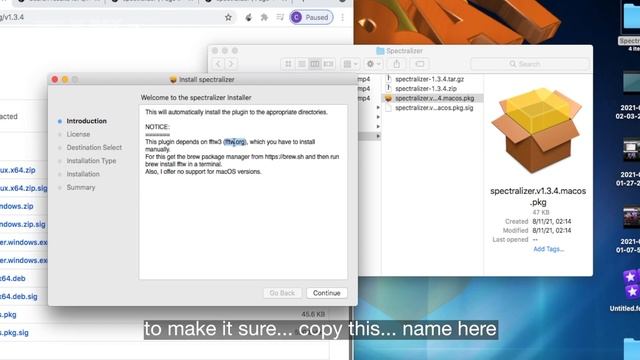Select spectralizer.v...acos.pkg.sig file in Finder
This screenshot has height=360, width=640.
[x=433, y=108]
